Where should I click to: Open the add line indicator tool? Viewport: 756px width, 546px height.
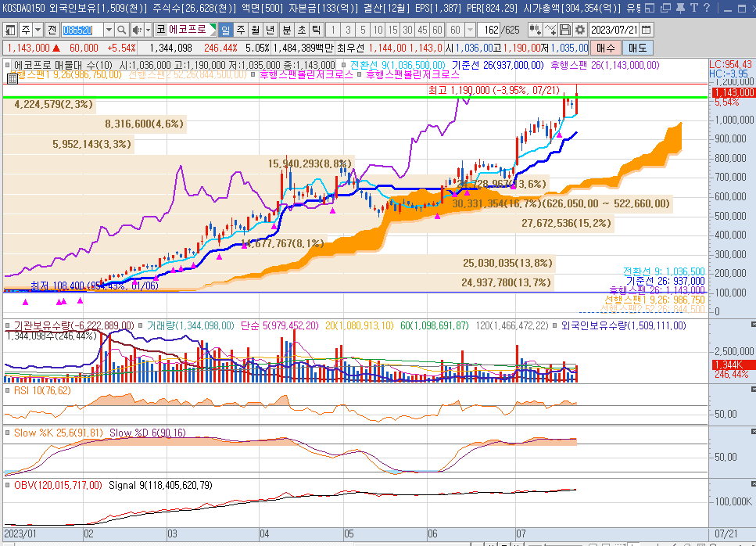coord(550,30)
